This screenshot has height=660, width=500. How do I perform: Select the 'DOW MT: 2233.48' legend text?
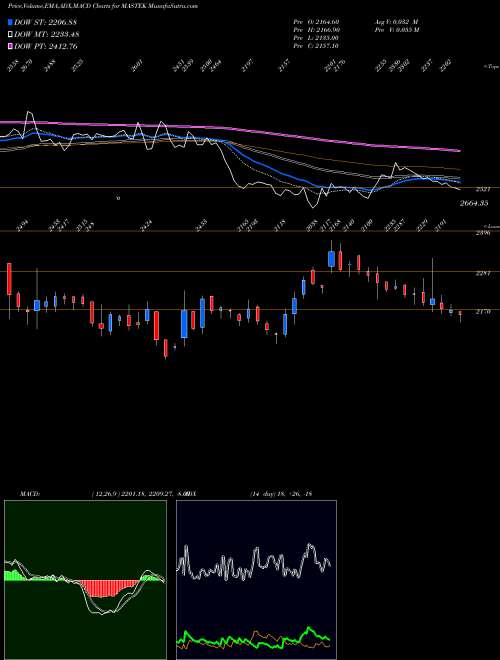47,34
